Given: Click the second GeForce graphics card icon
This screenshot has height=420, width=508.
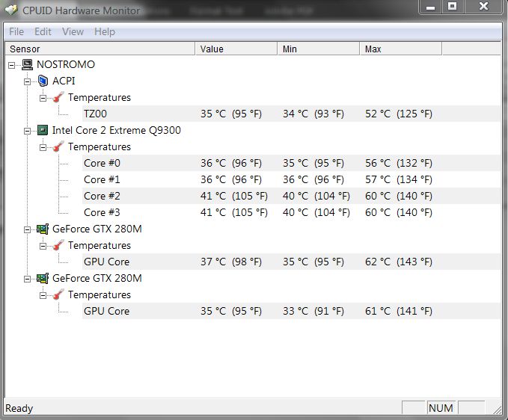Looking at the screenshot, I should coord(43,278).
